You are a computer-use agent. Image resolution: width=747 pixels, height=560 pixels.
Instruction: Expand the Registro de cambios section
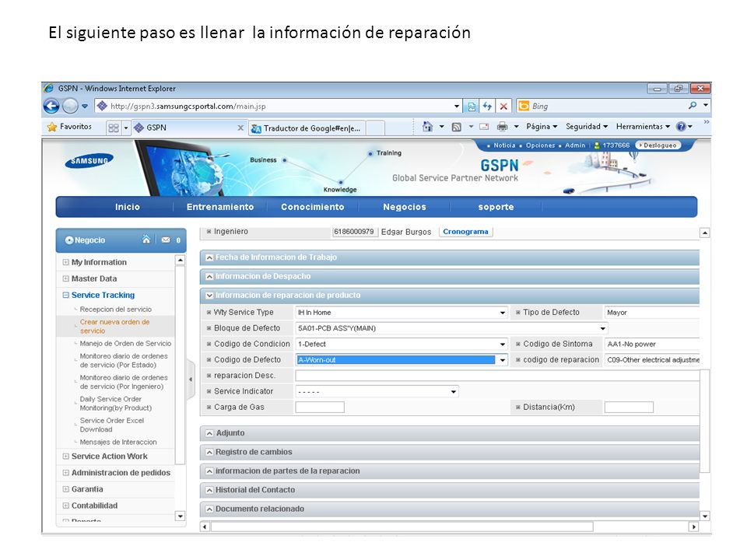[209, 453]
